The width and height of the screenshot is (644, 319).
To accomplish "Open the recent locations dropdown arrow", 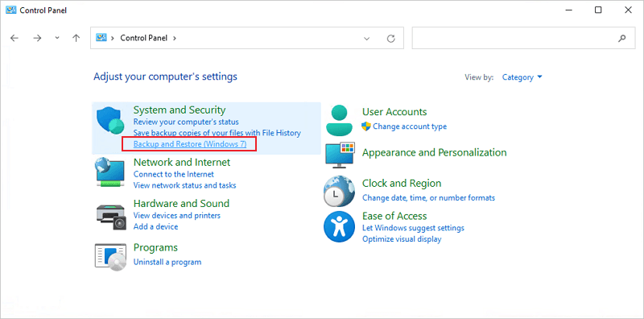I will click(57, 38).
